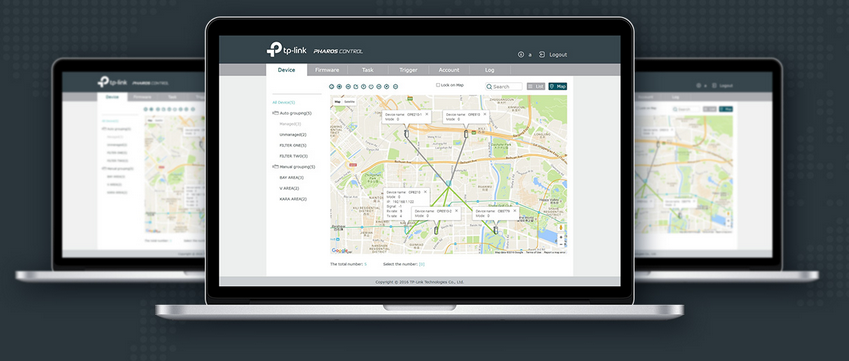Switch map to Satellite view
Image resolution: width=849 pixels, height=361 pixels.
coord(350,101)
